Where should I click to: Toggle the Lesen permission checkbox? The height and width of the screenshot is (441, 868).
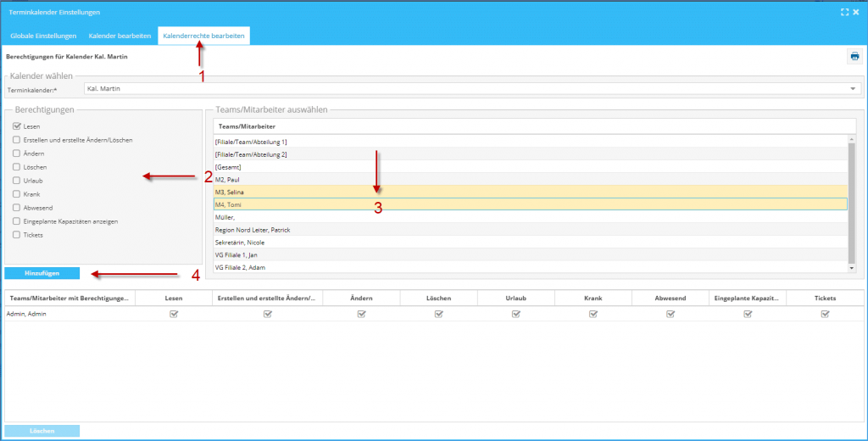coord(17,126)
